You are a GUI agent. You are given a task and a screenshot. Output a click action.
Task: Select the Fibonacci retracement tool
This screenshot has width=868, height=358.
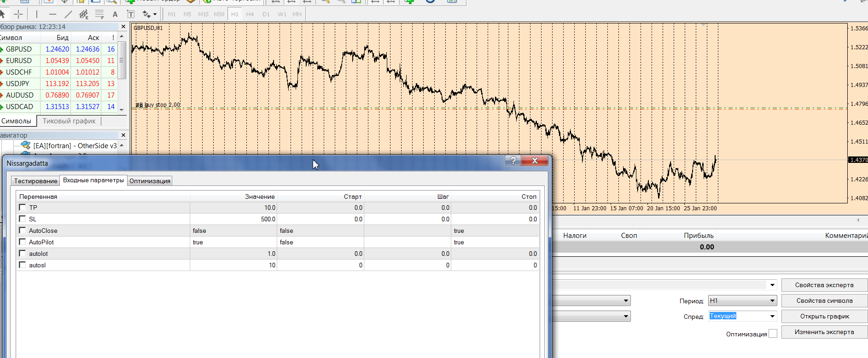tap(99, 14)
